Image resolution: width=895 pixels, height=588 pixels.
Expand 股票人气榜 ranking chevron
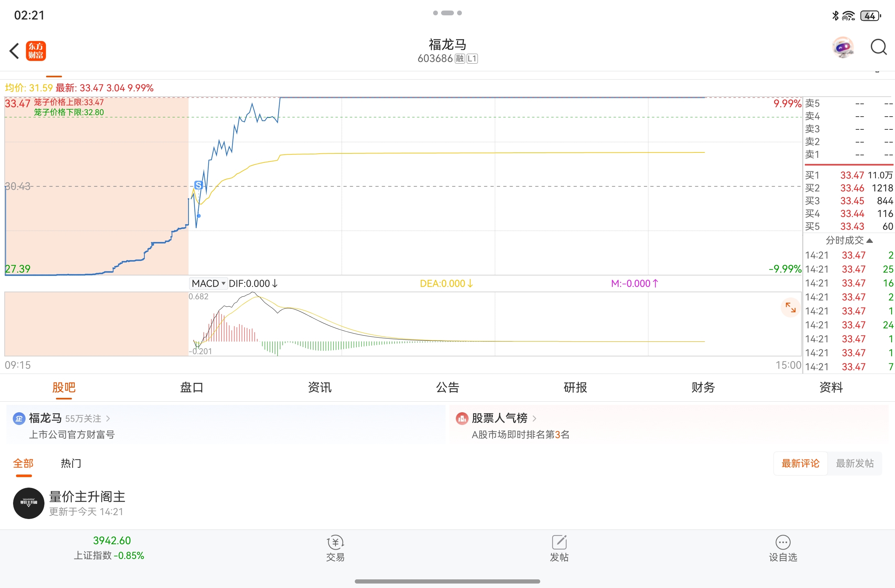click(x=534, y=418)
